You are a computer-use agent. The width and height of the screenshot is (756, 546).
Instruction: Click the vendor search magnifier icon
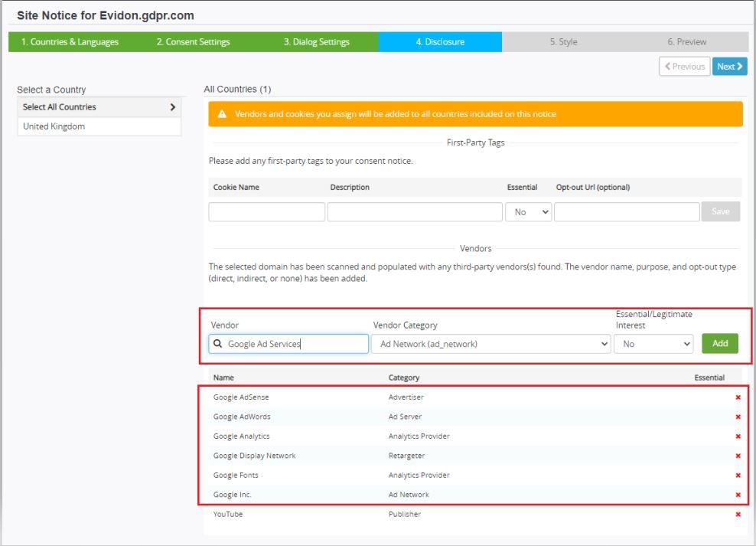(218, 343)
